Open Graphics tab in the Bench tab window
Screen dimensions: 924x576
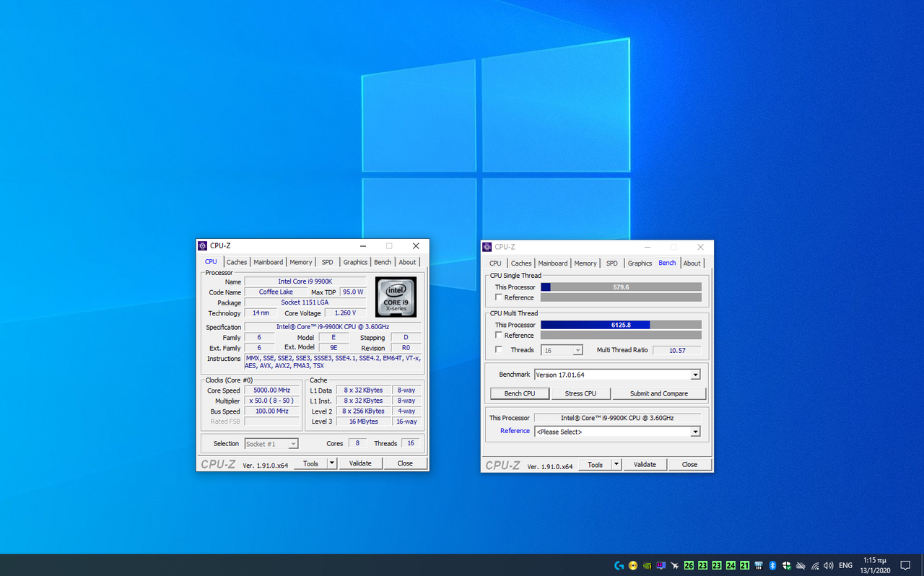(640, 263)
